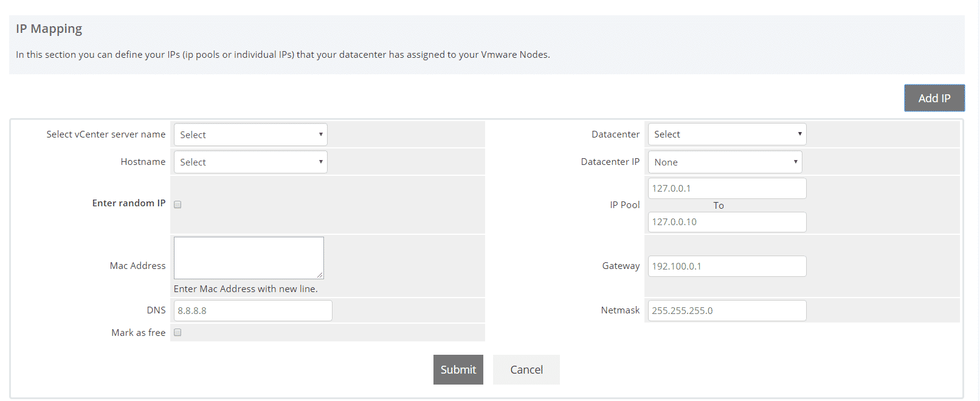Click into the Mac Address text area

(x=248, y=257)
